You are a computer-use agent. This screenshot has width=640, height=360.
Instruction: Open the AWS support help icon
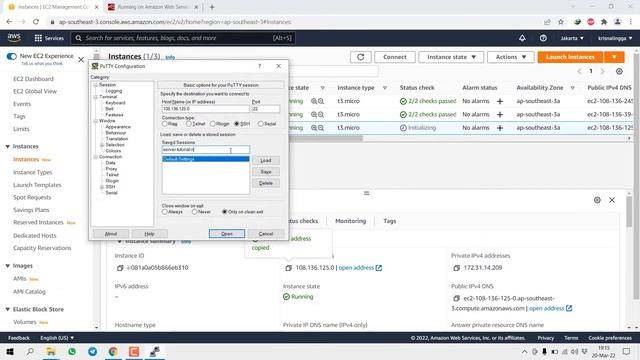[543, 38]
